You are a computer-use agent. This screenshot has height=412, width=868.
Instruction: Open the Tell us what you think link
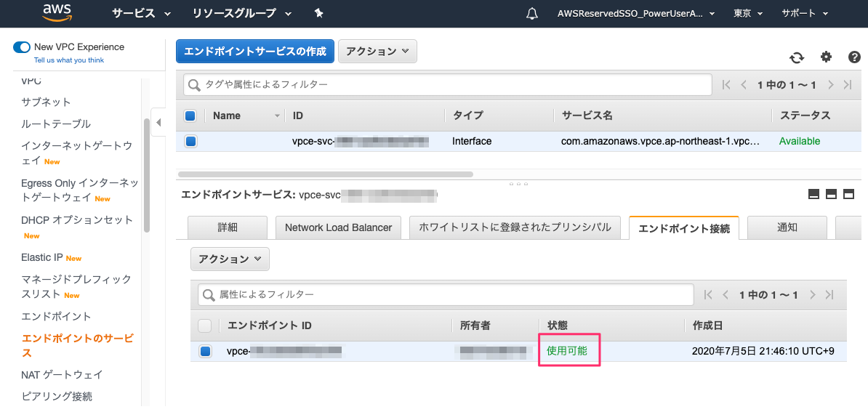(x=68, y=60)
